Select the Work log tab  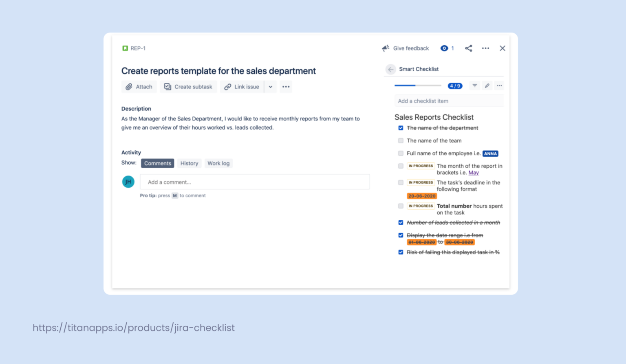[x=218, y=163]
